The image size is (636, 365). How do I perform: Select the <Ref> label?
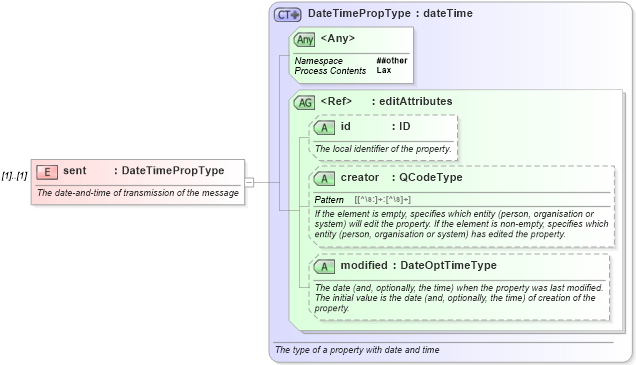[336, 101]
